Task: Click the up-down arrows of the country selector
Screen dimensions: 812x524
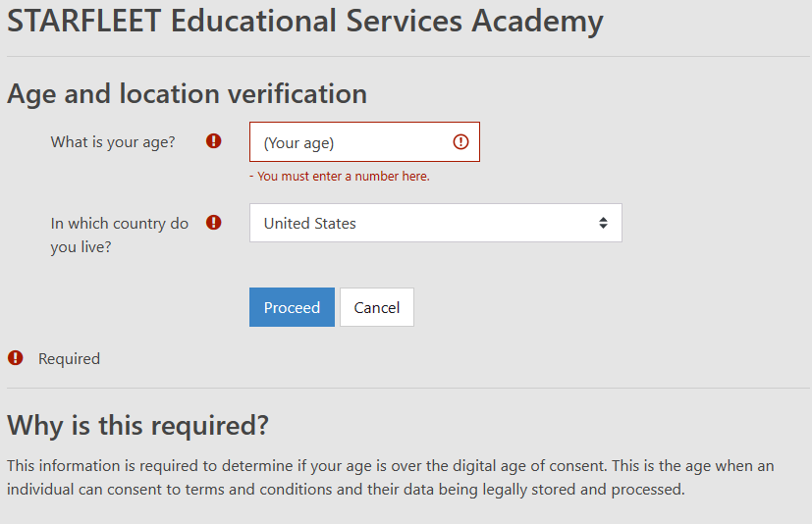Action: click(603, 223)
